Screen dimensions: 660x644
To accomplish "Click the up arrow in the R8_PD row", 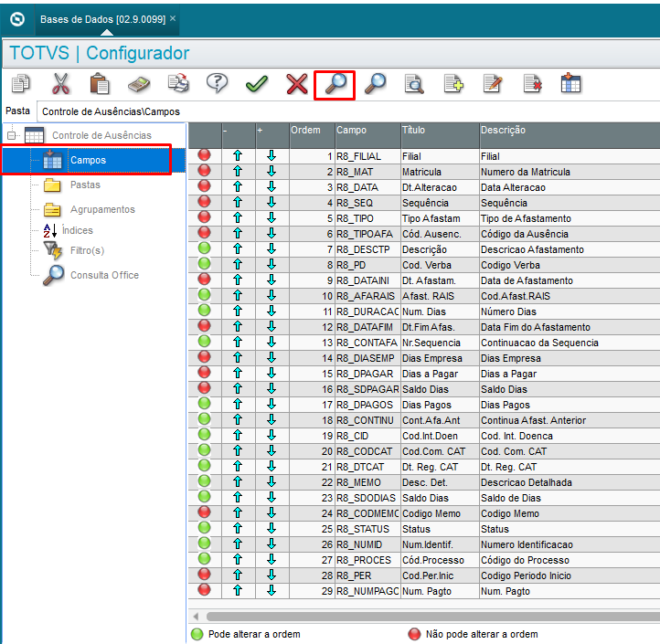I will [238, 265].
